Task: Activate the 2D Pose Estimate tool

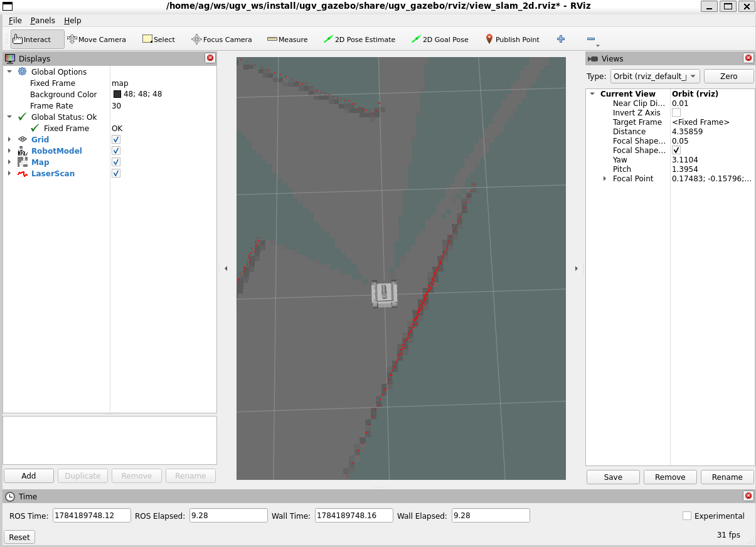Action: point(359,39)
